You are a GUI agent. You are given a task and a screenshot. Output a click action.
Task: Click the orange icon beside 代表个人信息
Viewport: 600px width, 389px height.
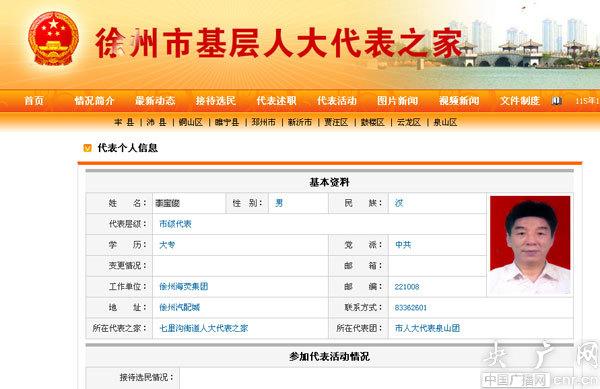[x=88, y=148]
